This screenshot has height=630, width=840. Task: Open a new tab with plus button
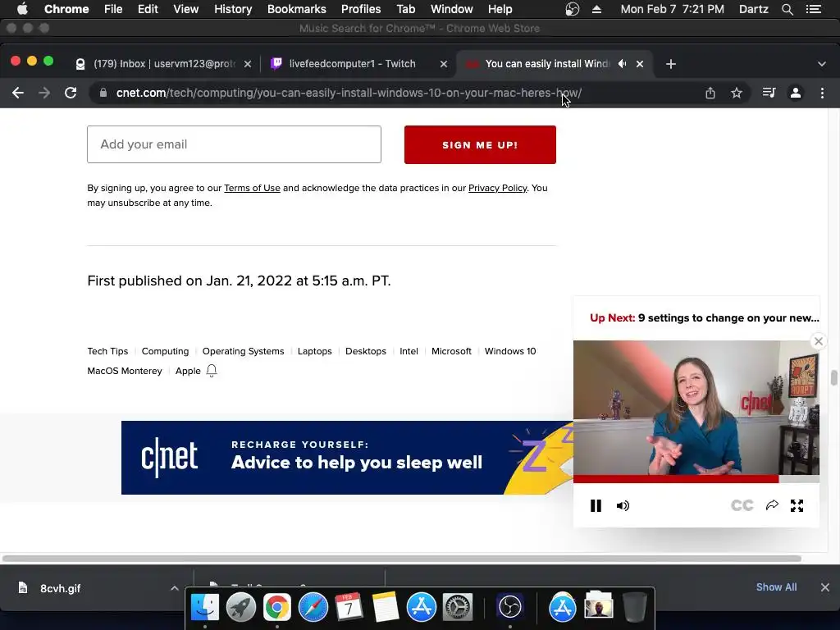tap(671, 64)
